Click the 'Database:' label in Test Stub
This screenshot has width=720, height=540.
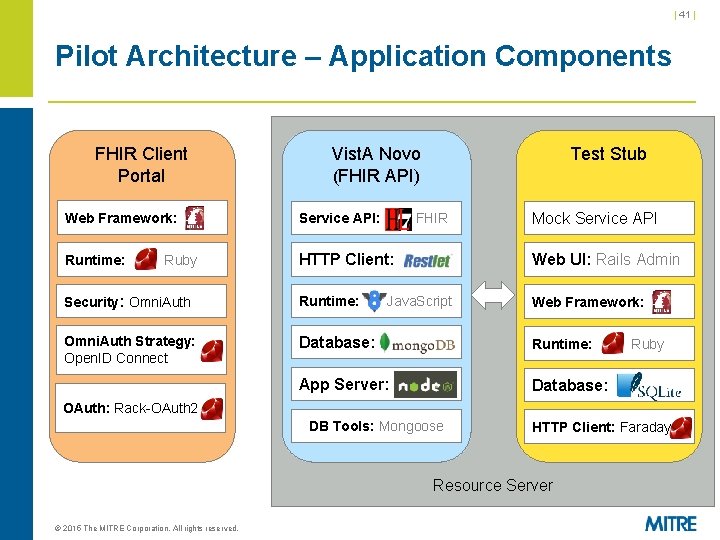[x=570, y=385]
